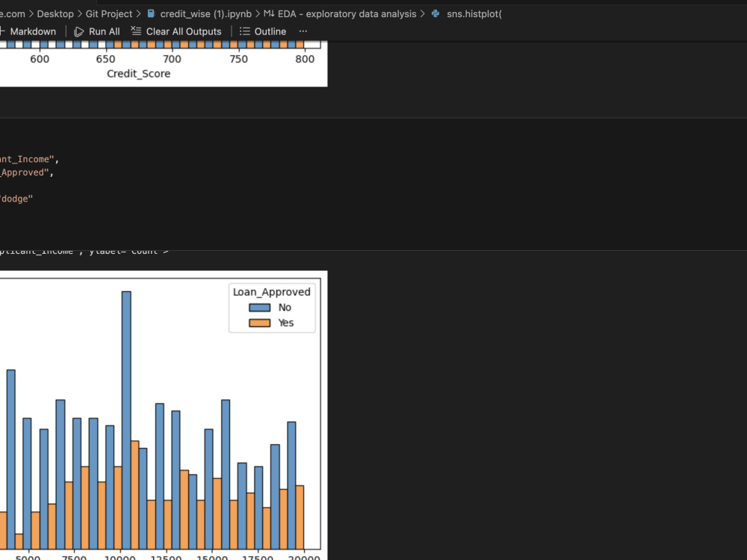
Task: Click the notebook file icon in breadcrumb
Action: [x=151, y=13]
